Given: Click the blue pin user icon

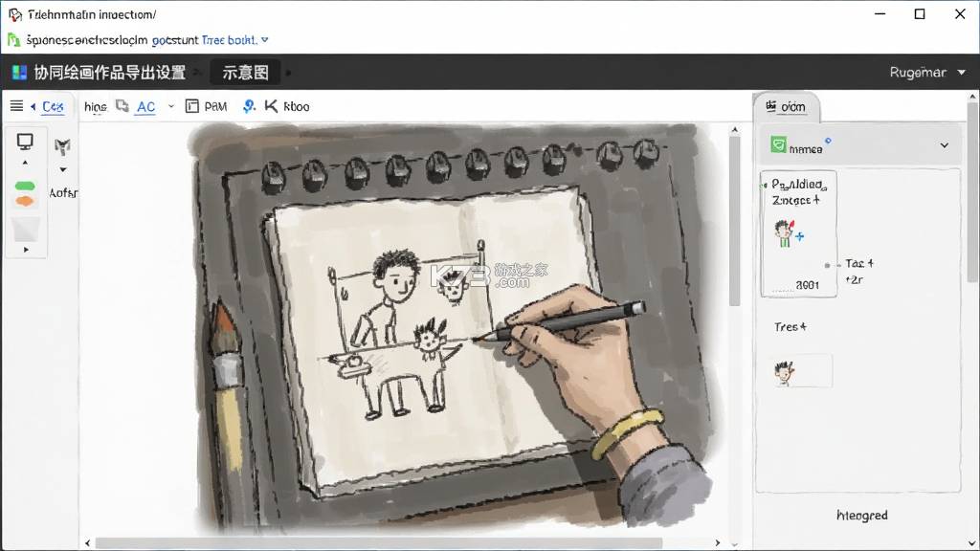Looking at the screenshot, I should 249,106.
